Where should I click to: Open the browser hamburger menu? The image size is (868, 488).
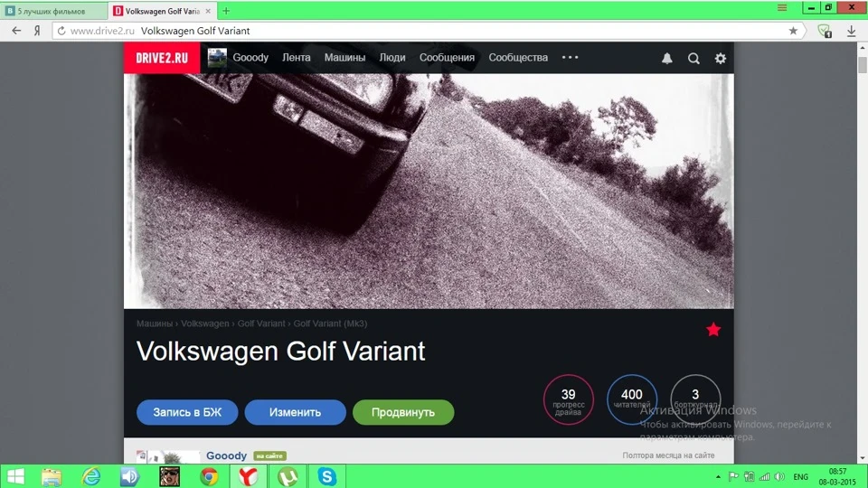(x=782, y=8)
